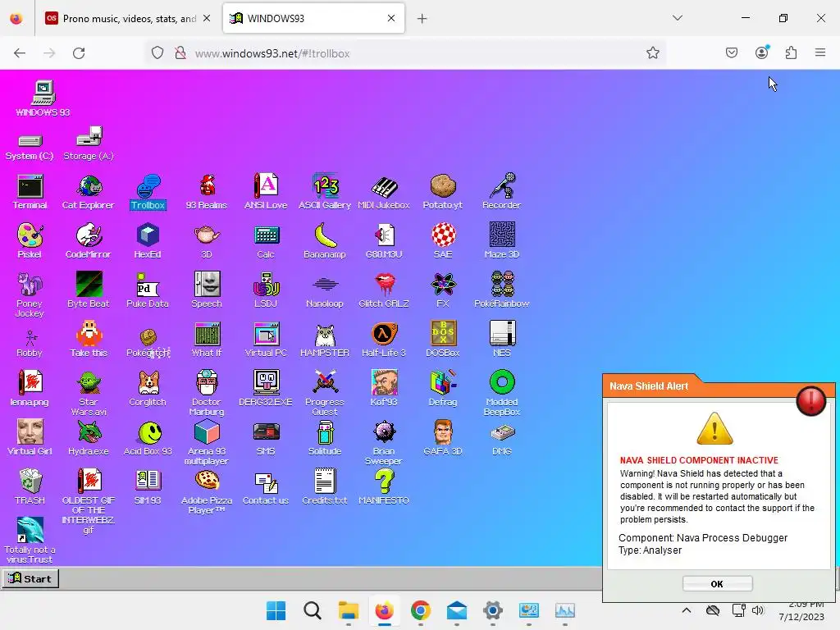
Task: Click OK in Nava Shield Alert
Action: (717, 584)
